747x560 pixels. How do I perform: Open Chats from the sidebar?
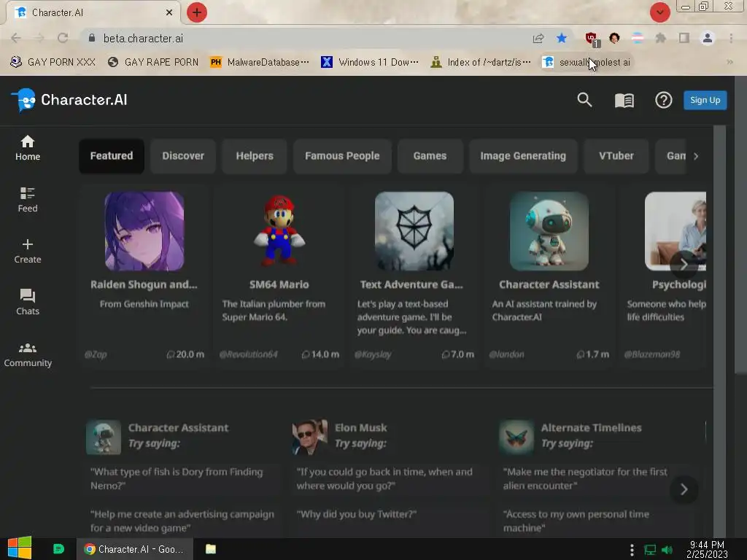point(28,303)
